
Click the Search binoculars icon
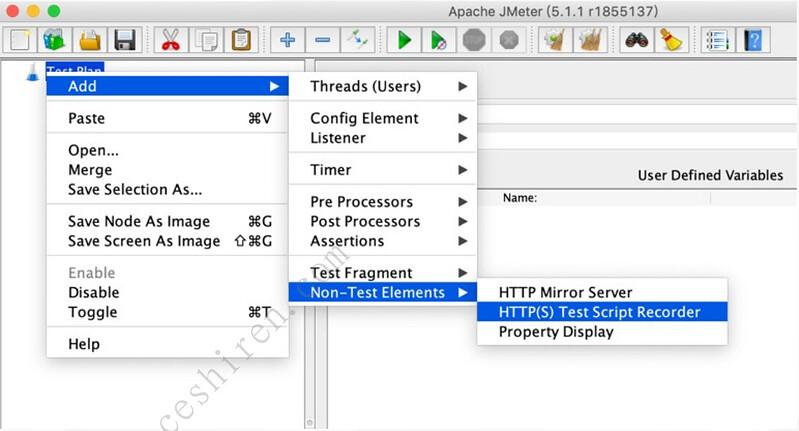636,40
